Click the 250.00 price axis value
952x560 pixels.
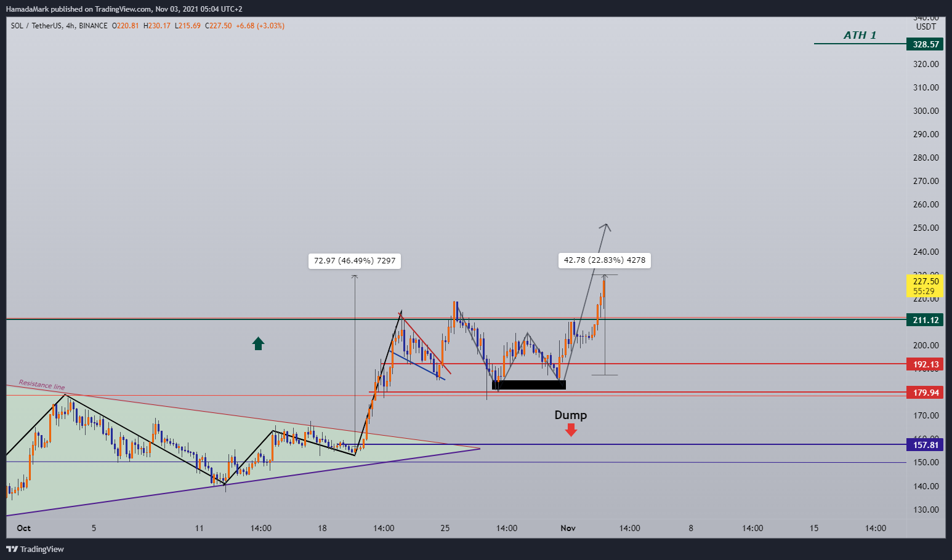click(x=926, y=228)
